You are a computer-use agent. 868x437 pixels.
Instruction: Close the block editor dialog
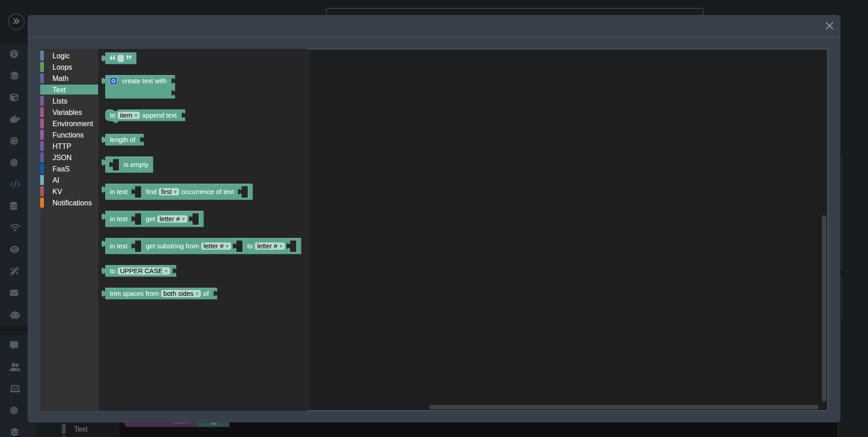click(829, 26)
